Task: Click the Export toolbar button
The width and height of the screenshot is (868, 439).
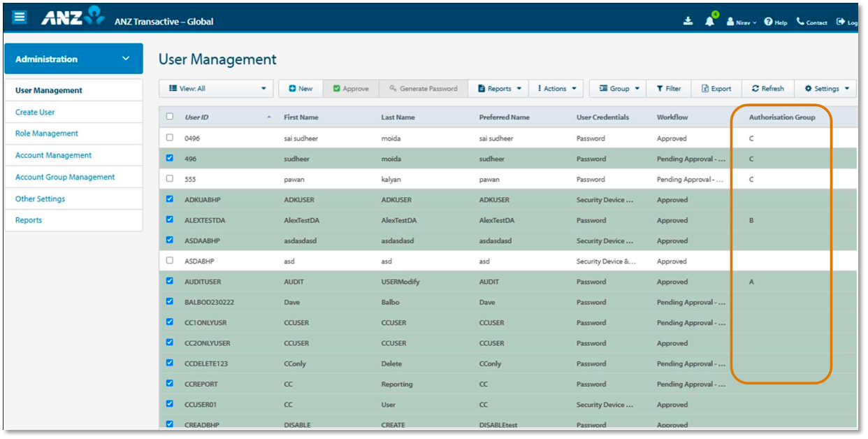Action: point(716,89)
